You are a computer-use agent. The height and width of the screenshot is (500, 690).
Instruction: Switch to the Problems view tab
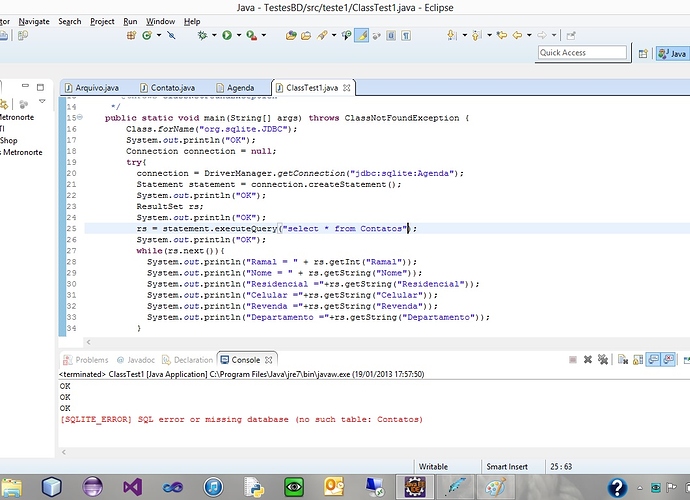point(91,360)
